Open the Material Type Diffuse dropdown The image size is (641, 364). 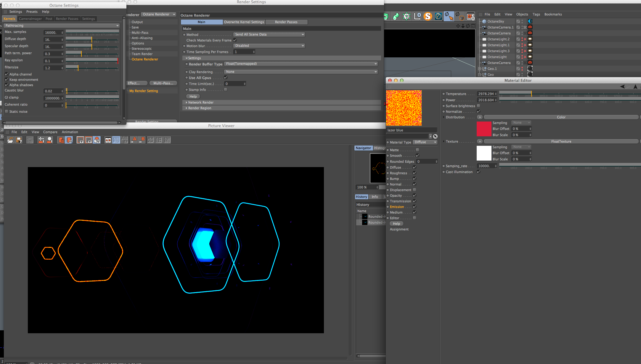[x=425, y=142]
